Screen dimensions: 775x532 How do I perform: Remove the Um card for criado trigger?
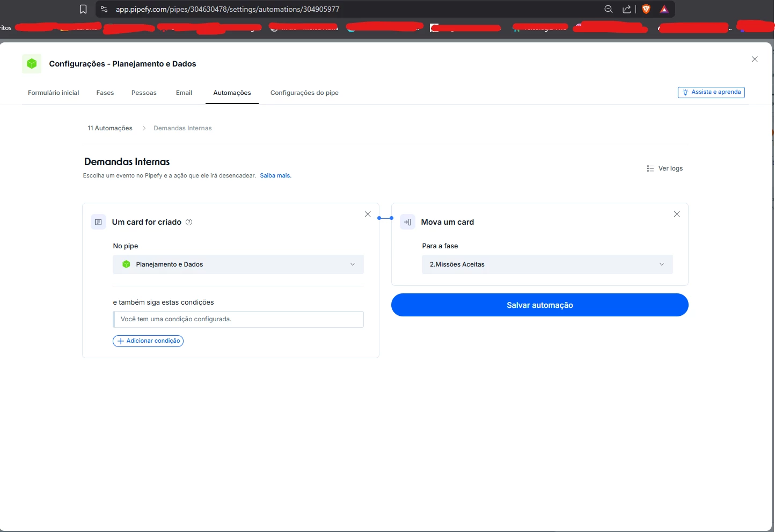pyautogui.click(x=368, y=214)
